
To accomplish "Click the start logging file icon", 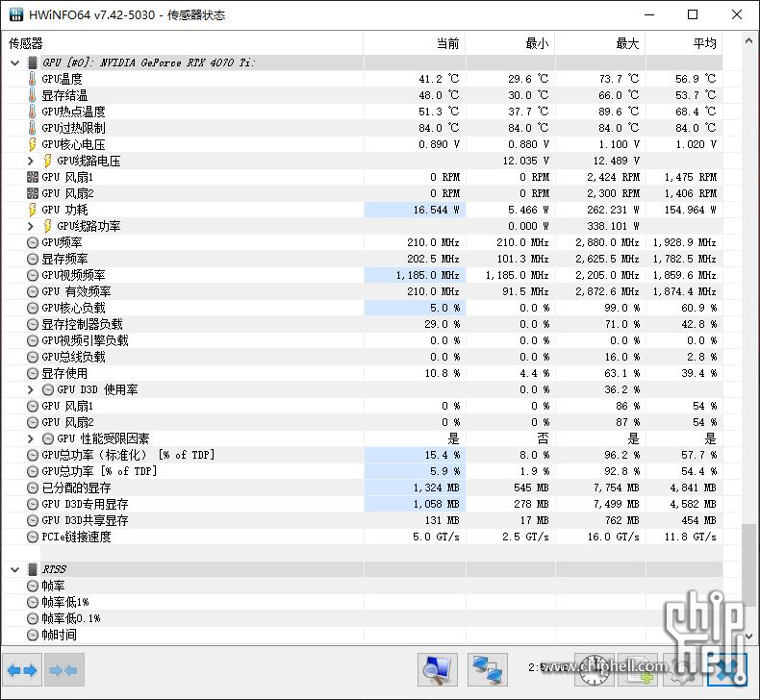I will click(x=638, y=670).
